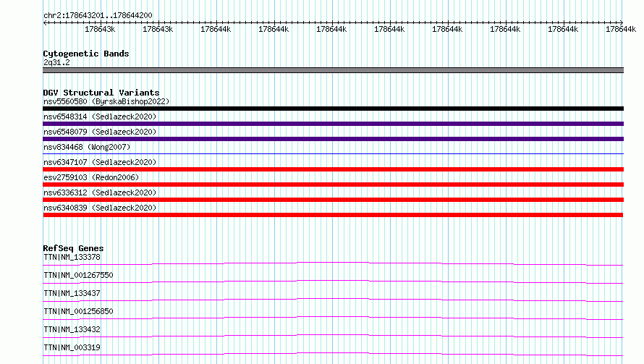Click the RefSeq Genes track title
The image size is (644, 364).
pyautogui.click(x=73, y=248)
